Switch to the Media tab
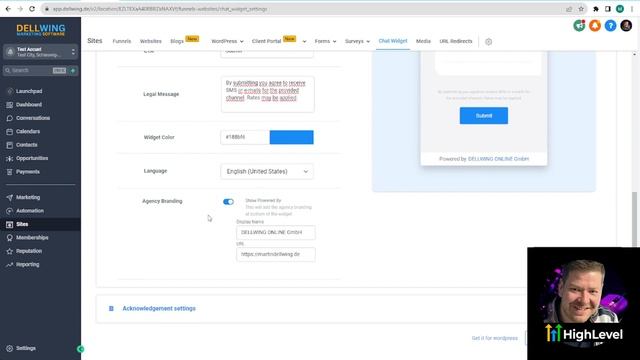Viewport: 640px width, 360px height. tap(423, 41)
